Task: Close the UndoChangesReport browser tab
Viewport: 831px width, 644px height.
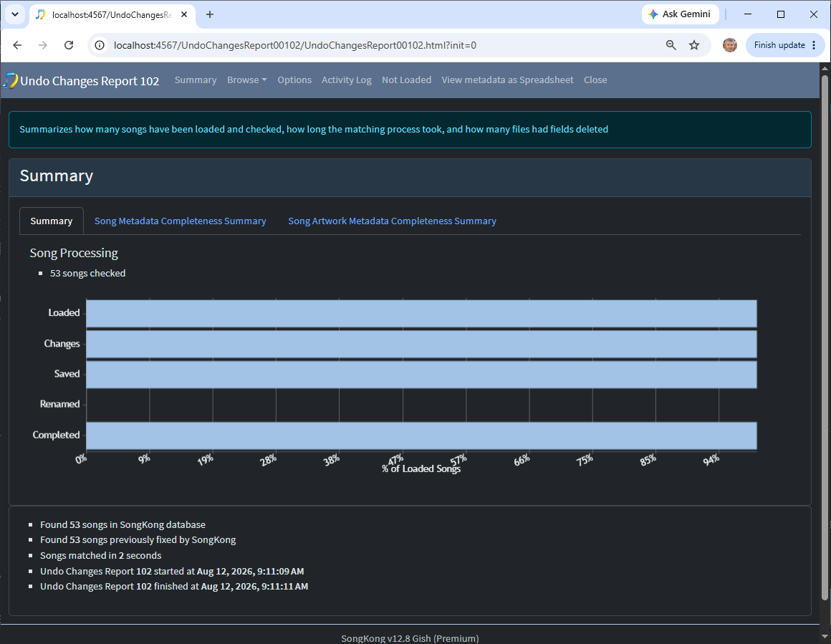Action: 184,14
